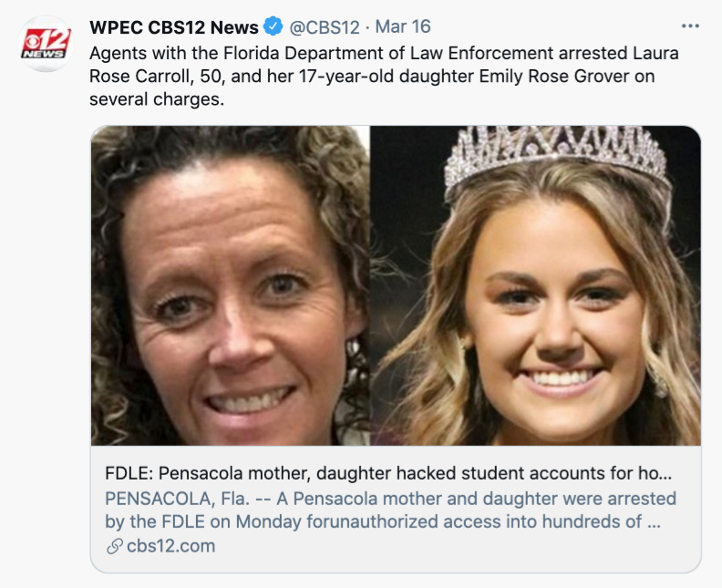Click the blue verified badge

pyautogui.click(x=274, y=27)
